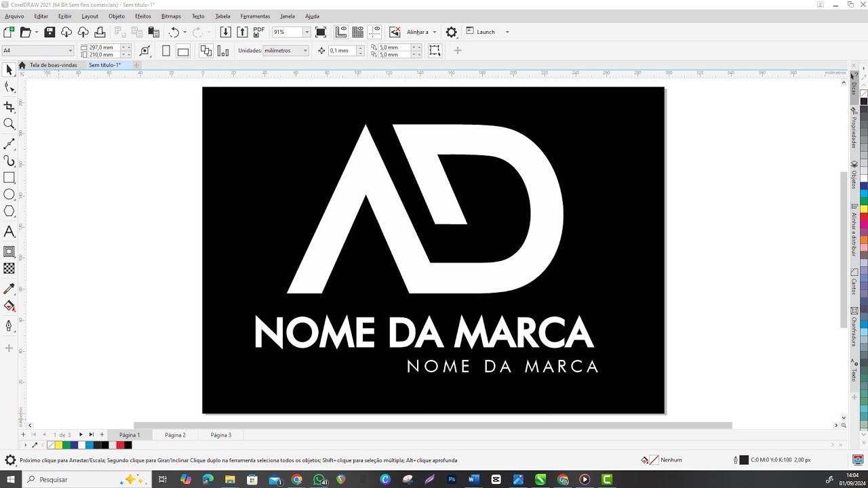Expand the Open file dropdown arrow

pyautogui.click(x=37, y=32)
